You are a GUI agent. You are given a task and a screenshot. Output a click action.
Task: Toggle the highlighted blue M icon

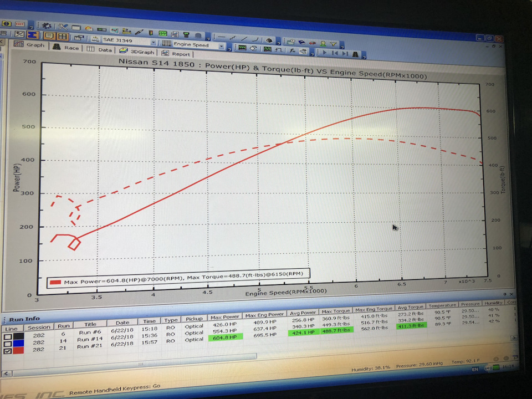(33, 35)
